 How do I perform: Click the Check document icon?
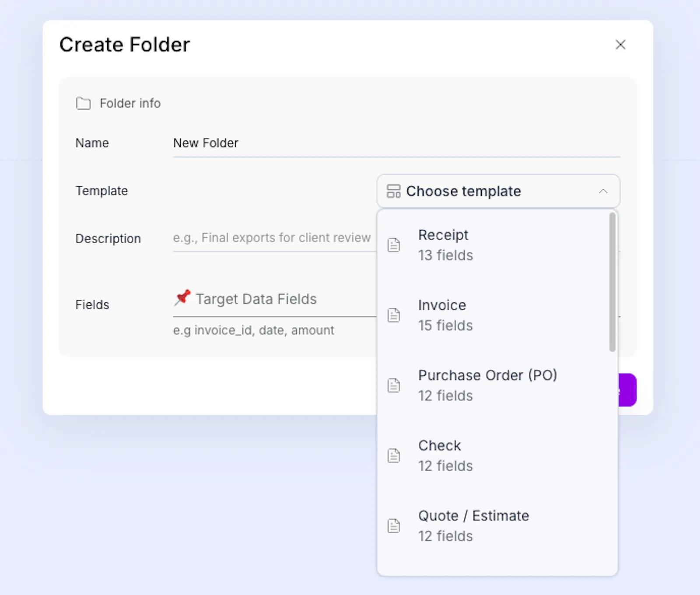coord(394,455)
